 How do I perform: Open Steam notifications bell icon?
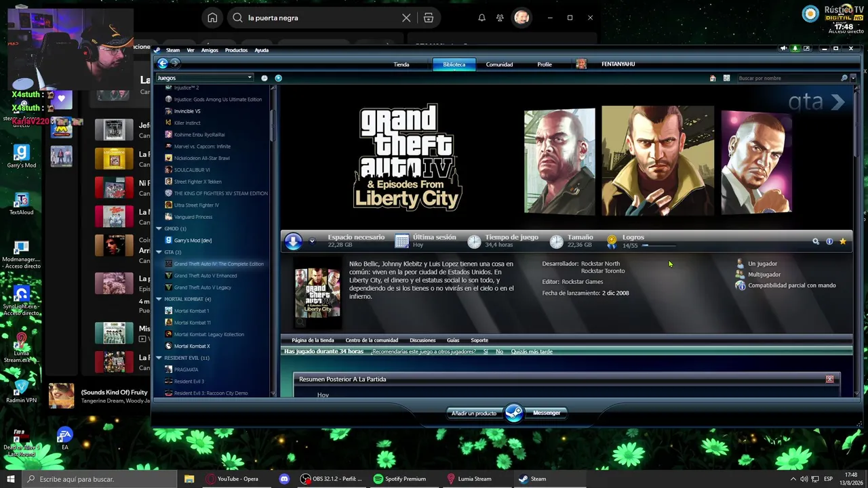795,49
